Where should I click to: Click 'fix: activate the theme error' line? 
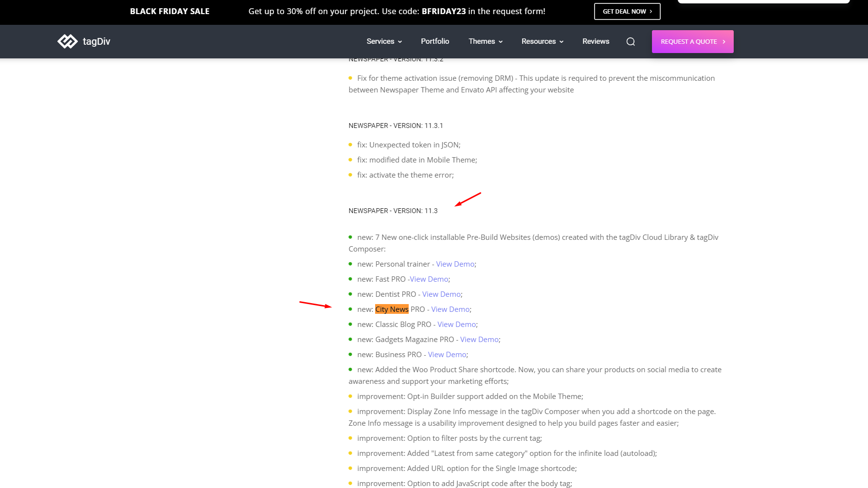[405, 175]
